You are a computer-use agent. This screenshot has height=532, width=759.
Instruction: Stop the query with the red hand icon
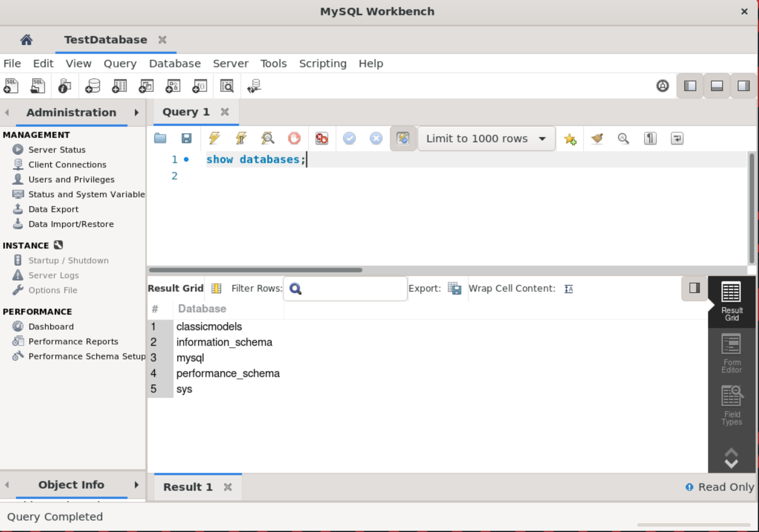click(294, 139)
